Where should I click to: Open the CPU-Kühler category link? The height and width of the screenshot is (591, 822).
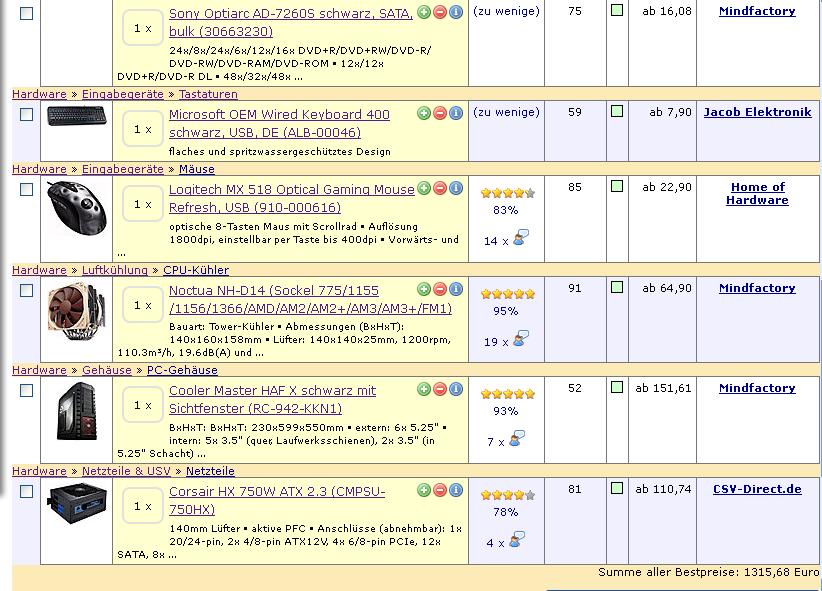(196, 270)
